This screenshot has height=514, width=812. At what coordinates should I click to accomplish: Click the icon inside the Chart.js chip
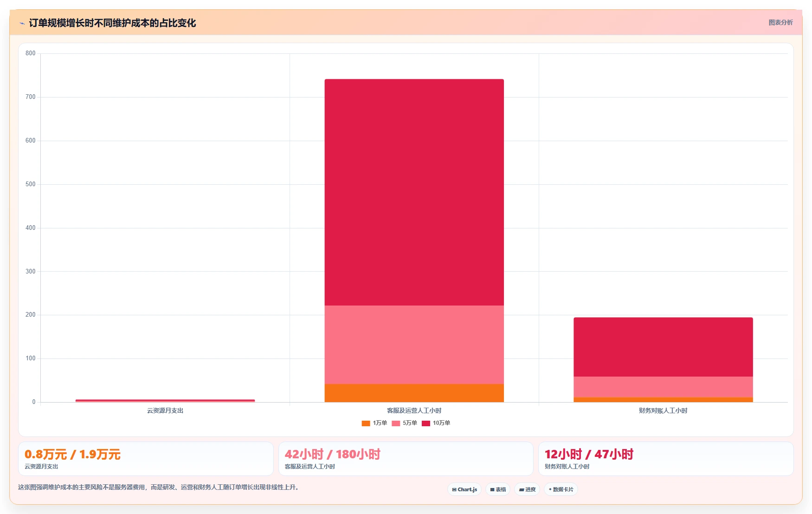tap(454, 489)
